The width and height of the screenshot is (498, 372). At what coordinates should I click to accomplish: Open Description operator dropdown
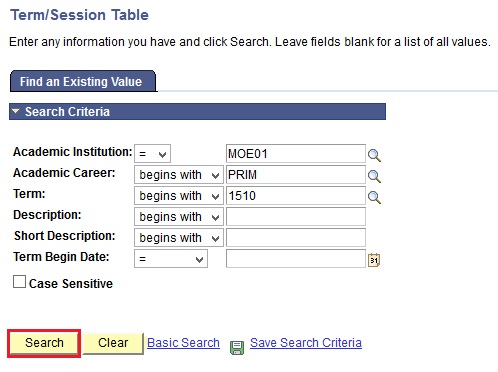tap(179, 217)
